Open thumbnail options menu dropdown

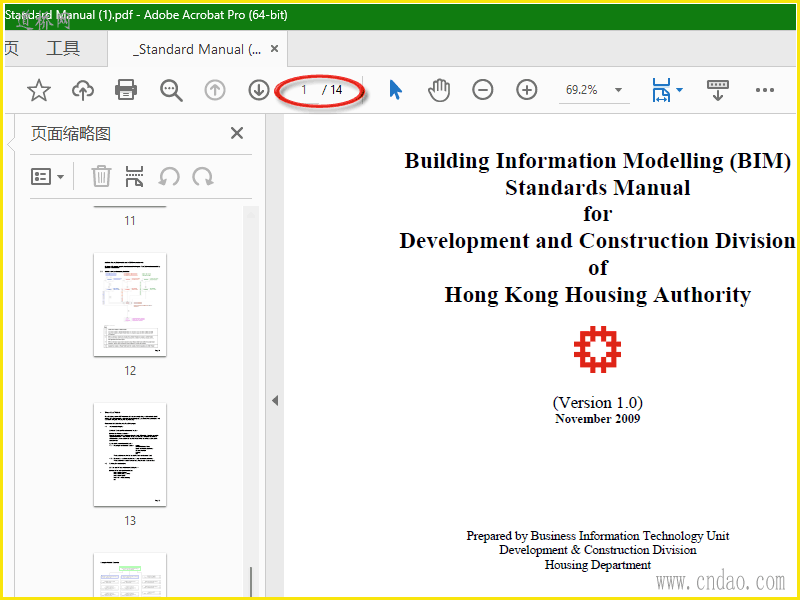tap(47, 177)
